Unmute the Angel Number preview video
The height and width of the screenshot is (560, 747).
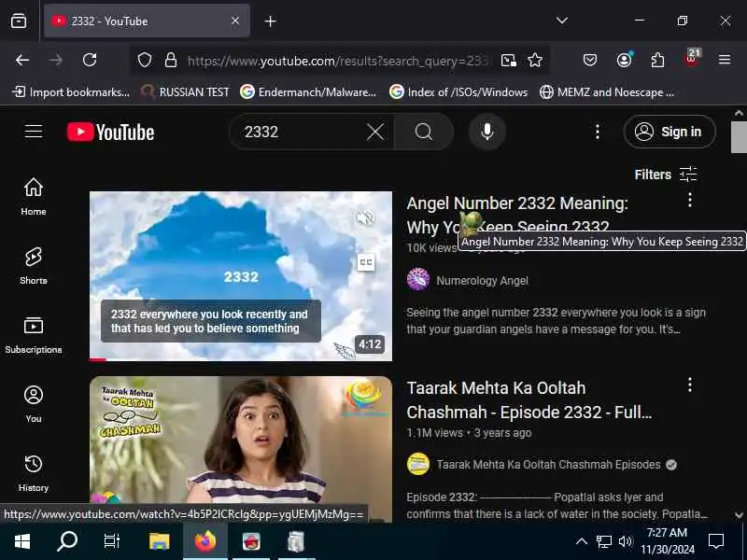pos(365,217)
